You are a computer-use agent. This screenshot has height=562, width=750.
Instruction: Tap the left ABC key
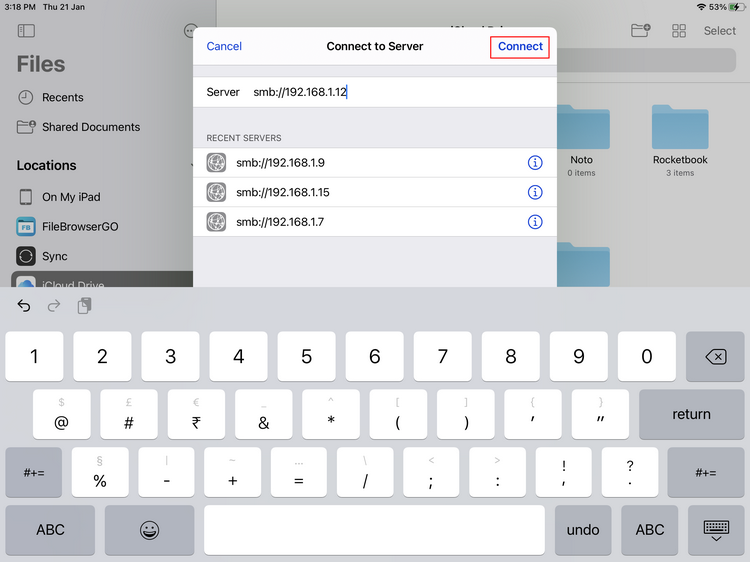[50, 530]
